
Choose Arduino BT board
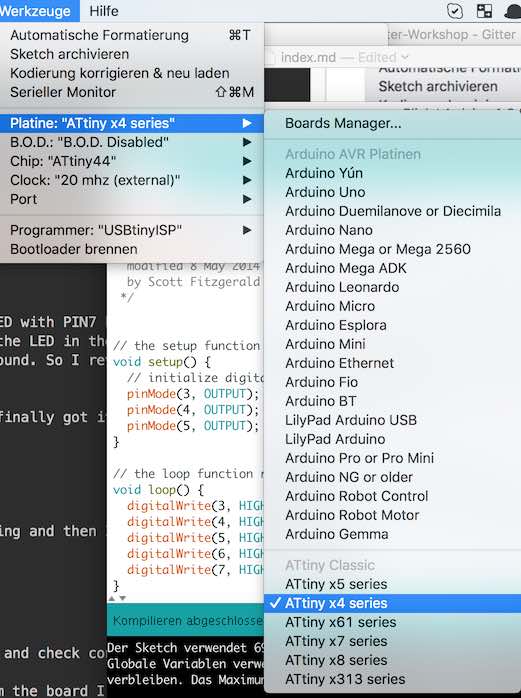(x=392, y=401)
